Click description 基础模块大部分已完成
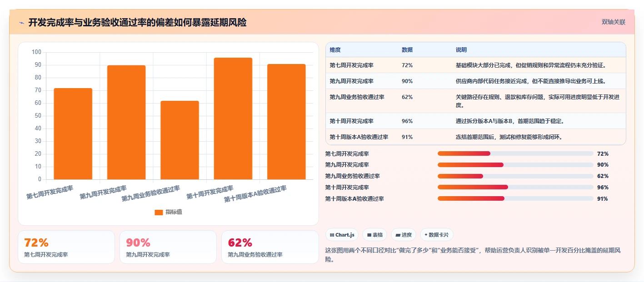This screenshot has height=282, width=644. pyautogui.click(x=531, y=65)
